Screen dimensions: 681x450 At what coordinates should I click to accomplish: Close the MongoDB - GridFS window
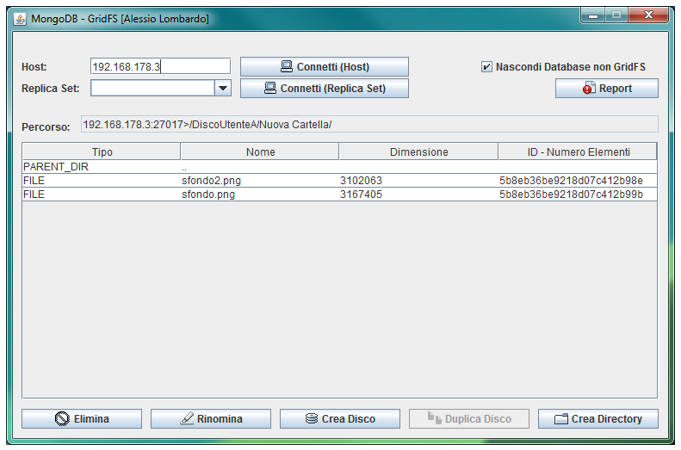point(648,15)
